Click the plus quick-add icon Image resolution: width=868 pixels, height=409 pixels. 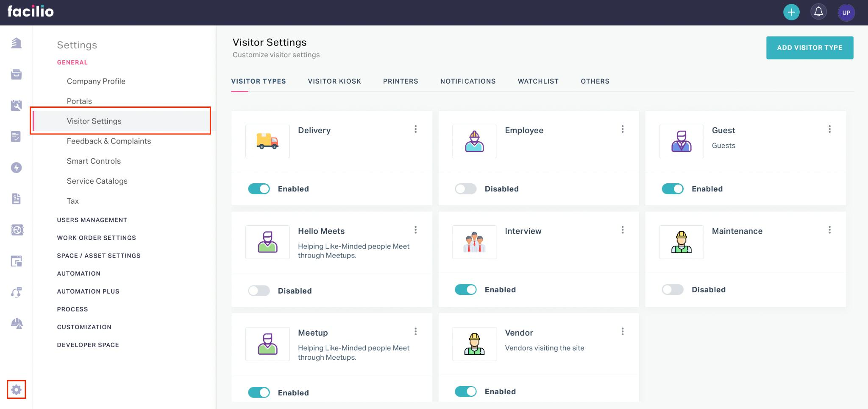point(791,12)
